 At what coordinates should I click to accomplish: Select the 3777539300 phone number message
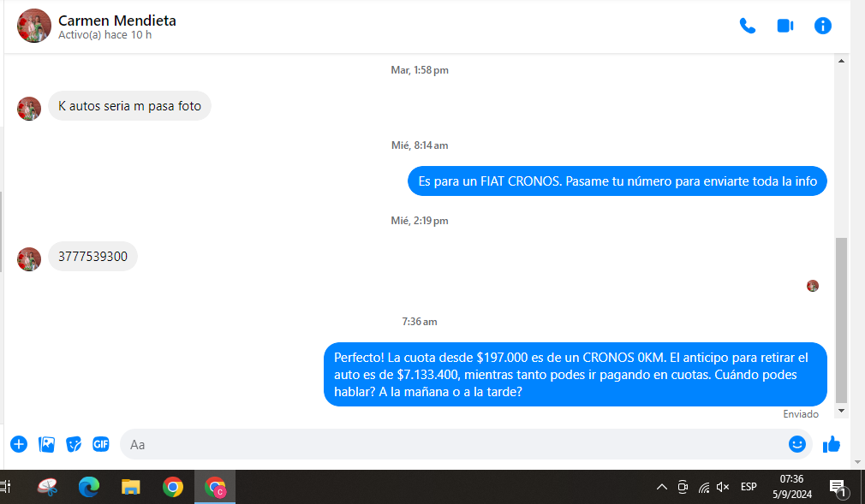click(92, 257)
